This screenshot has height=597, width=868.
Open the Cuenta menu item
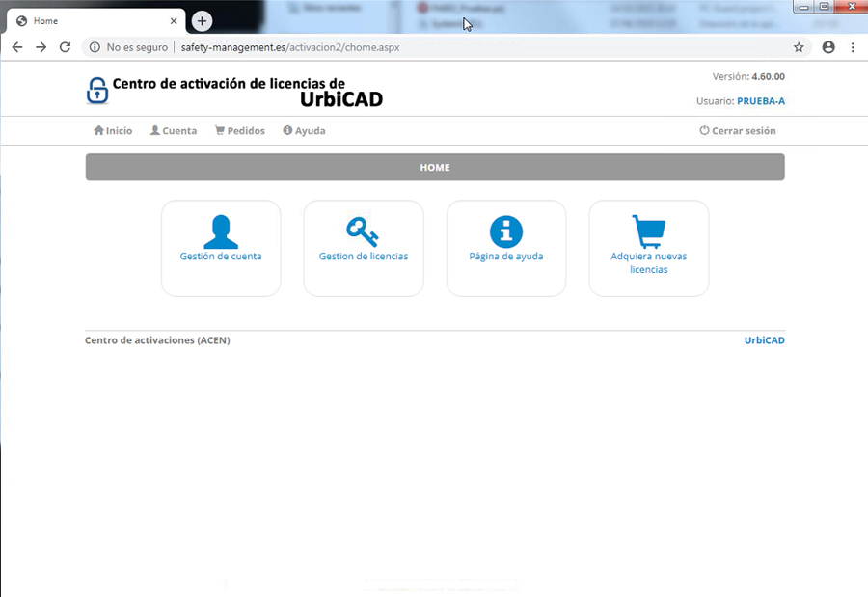click(x=174, y=131)
